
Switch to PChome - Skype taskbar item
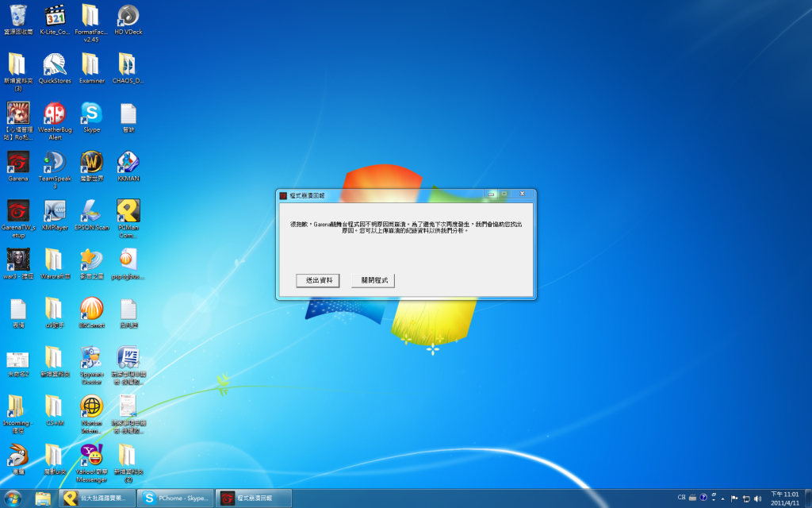click(175, 498)
